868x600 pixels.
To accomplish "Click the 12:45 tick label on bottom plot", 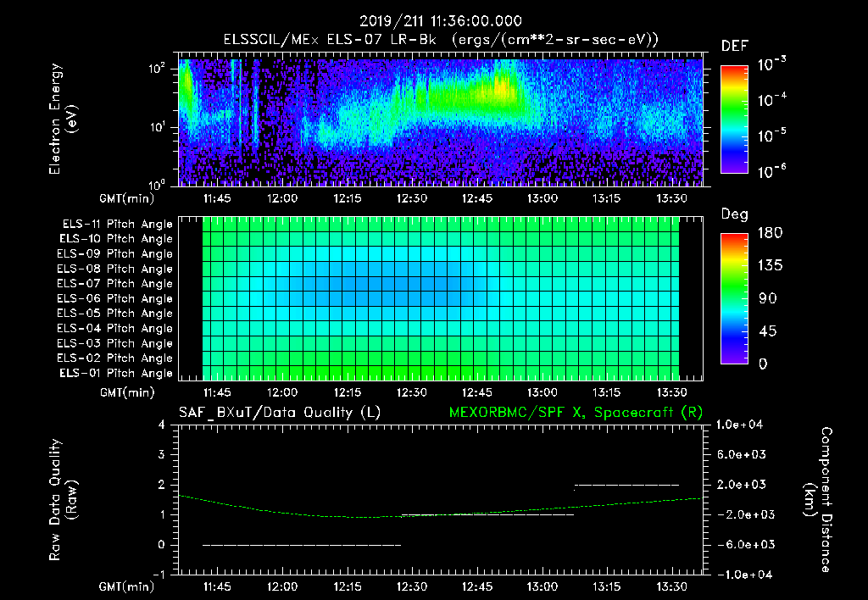I will (476, 586).
